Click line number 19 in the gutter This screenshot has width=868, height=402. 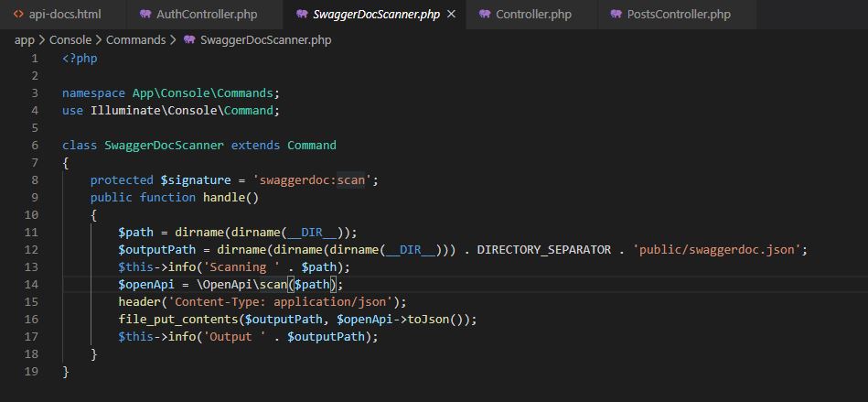tap(31, 372)
